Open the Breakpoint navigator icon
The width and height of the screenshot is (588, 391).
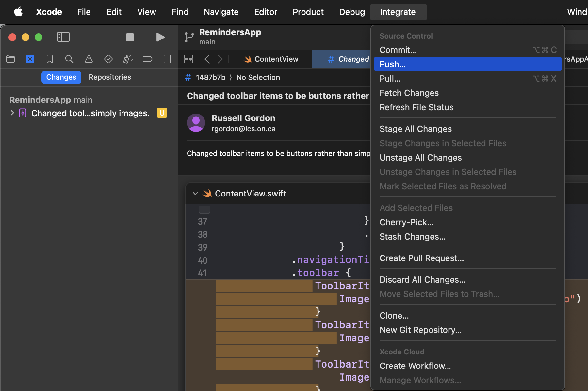[147, 59]
